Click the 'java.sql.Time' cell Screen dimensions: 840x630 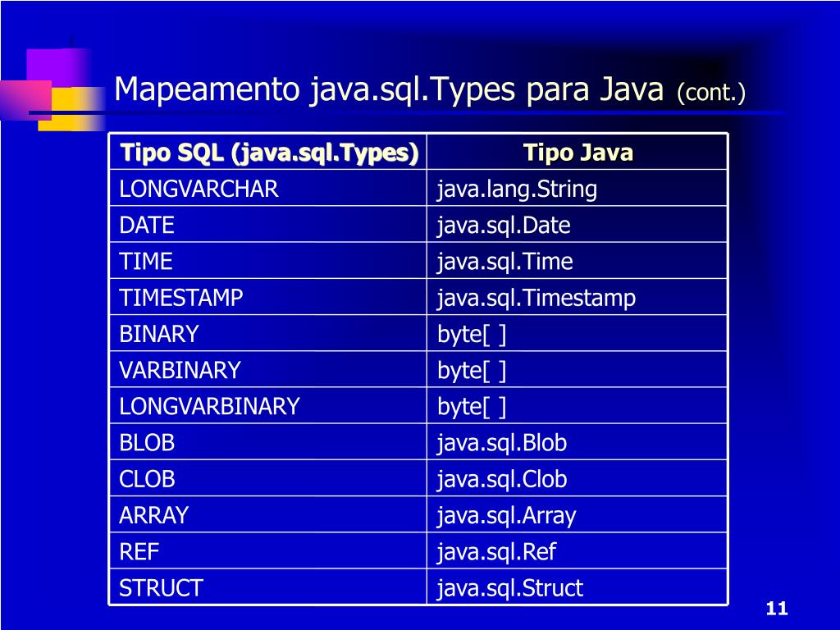tap(577, 261)
